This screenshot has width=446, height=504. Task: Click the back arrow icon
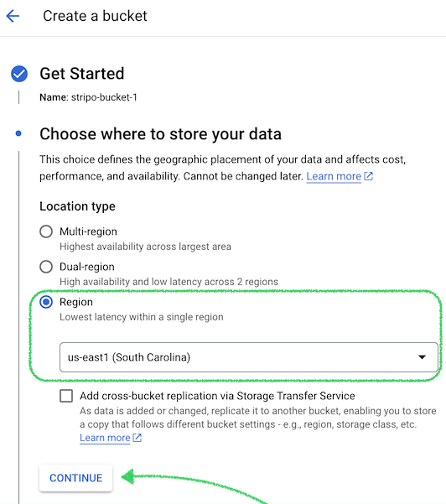tap(13, 16)
